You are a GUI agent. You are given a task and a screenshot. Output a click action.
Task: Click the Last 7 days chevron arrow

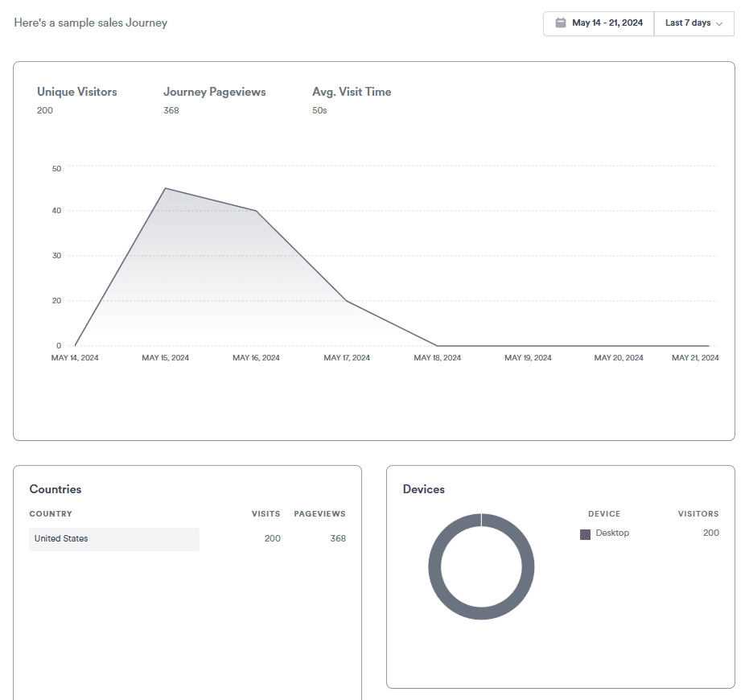tap(719, 24)
